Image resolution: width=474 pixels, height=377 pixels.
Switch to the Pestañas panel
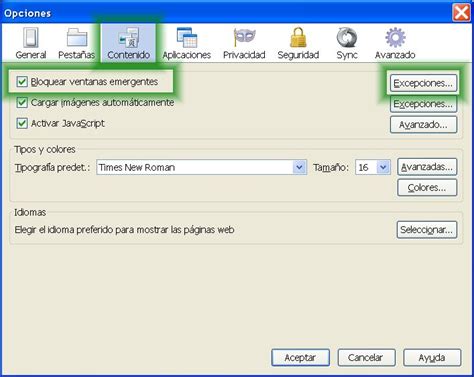pyautogui.click(x=76, y=44)
